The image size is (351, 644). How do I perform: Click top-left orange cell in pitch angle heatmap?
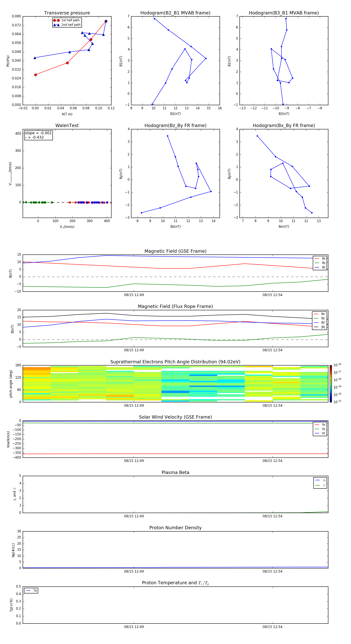point(37,368)
